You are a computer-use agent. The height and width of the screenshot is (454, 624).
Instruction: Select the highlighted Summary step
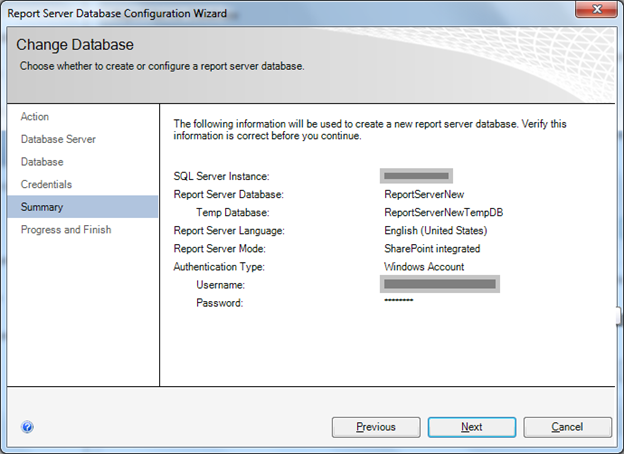[x=42, y=207]
